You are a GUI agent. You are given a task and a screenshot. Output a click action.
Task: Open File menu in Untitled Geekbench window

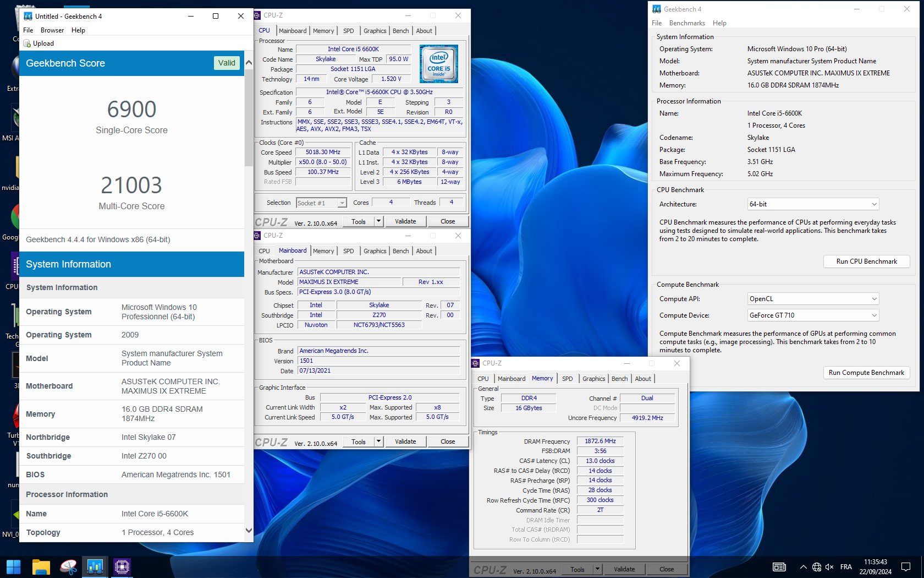click(28, 30)
